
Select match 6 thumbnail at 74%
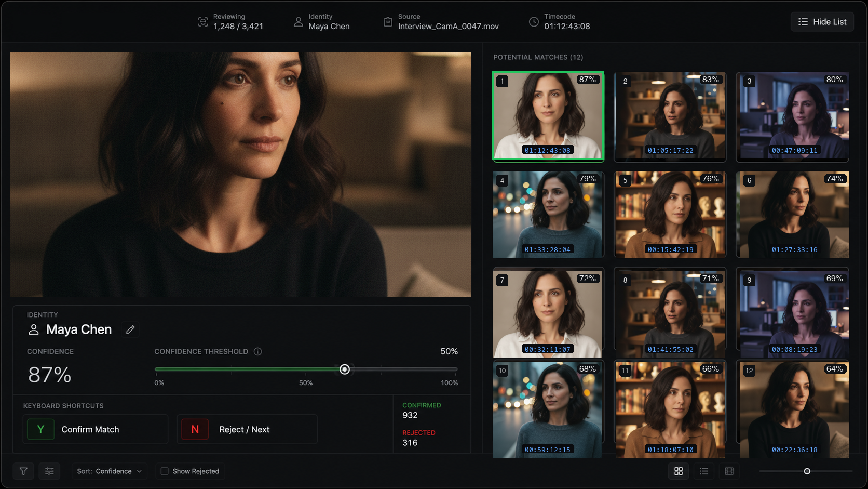click(793, 215)
